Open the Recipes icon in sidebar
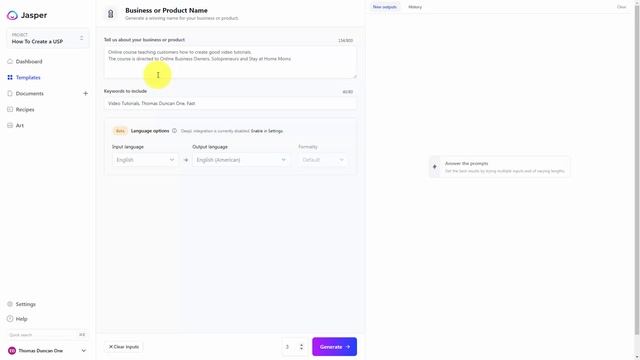The width and height of the screenshot is (640, 360). 10,109
